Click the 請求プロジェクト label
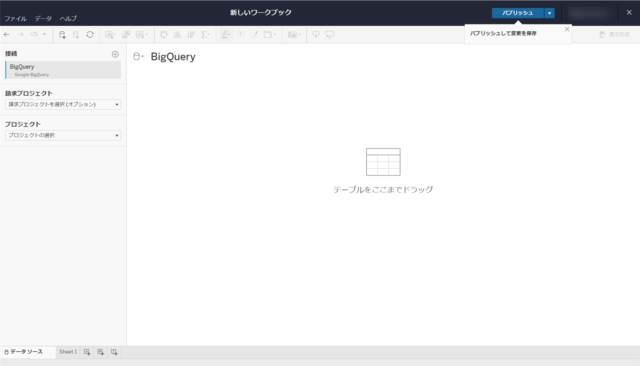The height and width of the screenshot is (366, 640). pos(29,93)
